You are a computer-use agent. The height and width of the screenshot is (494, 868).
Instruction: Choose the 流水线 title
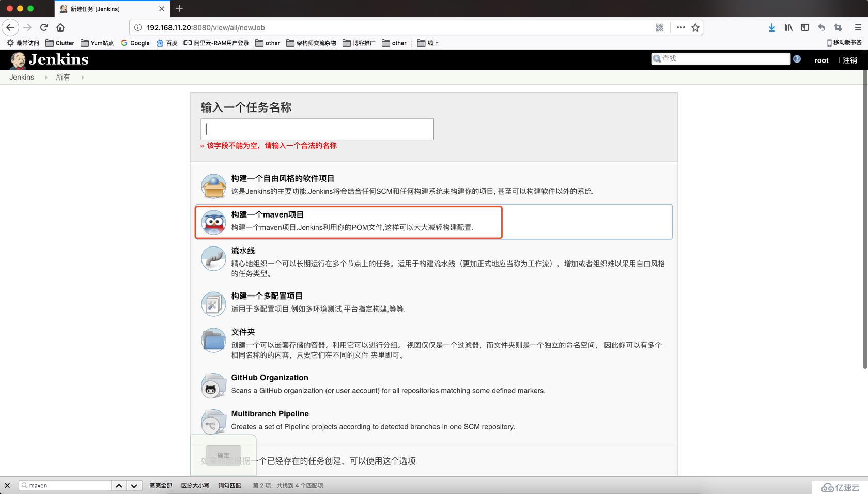pyautogui.click(x=243, y=251)
